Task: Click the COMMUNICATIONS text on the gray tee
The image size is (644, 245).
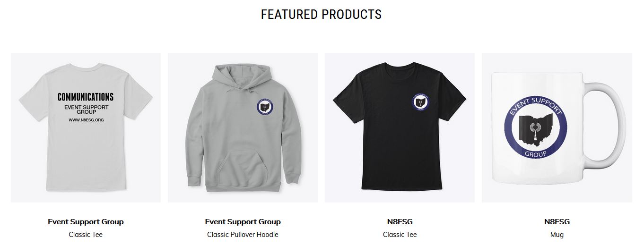Action: 86,97
